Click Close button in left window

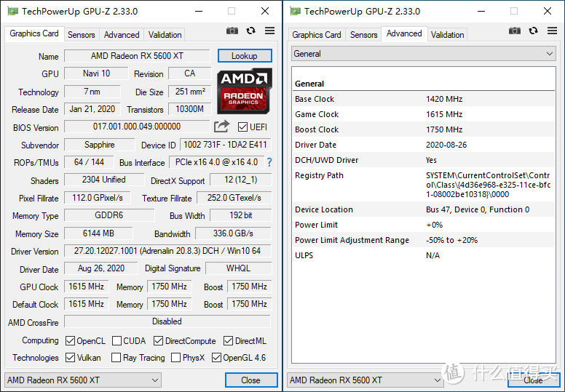[251, 380]
